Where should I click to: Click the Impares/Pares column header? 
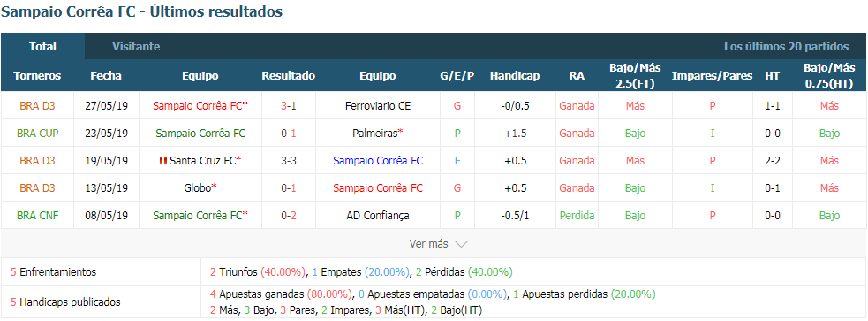(x=712, y=76)
